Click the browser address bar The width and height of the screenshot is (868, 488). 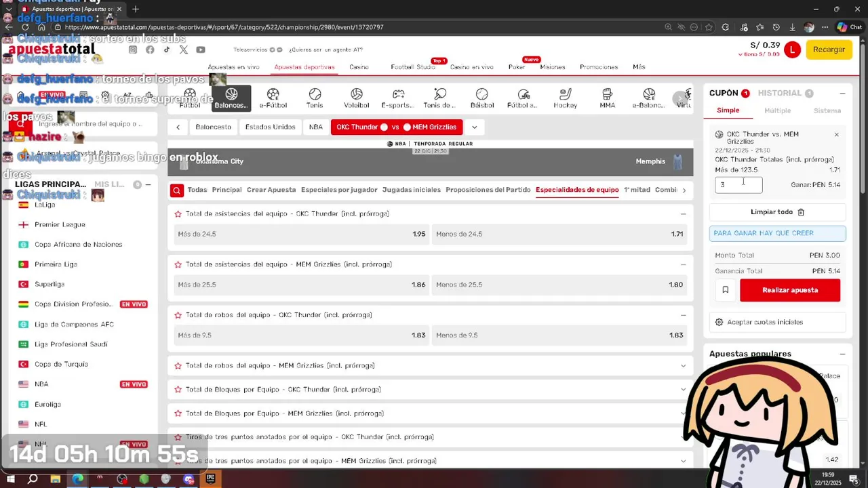(x=353, y=27)
